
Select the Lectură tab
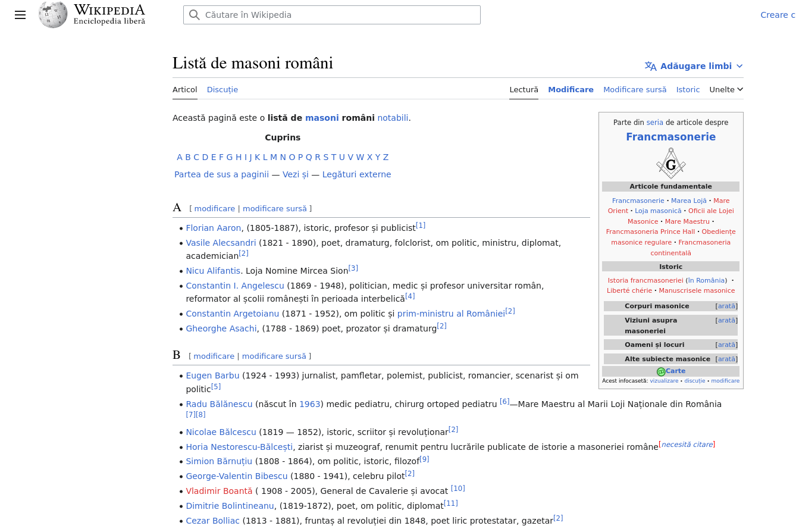coord(524,89)
